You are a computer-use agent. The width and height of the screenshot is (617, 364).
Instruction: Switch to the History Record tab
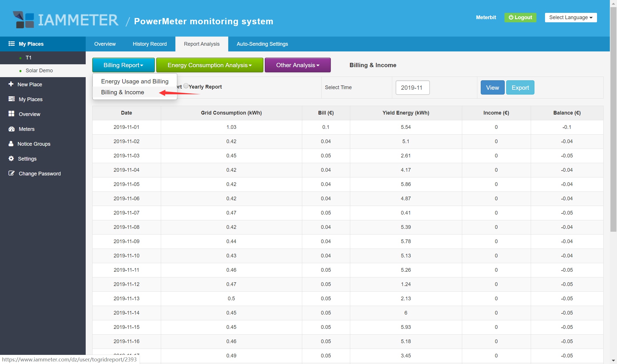tap(149, 44)
